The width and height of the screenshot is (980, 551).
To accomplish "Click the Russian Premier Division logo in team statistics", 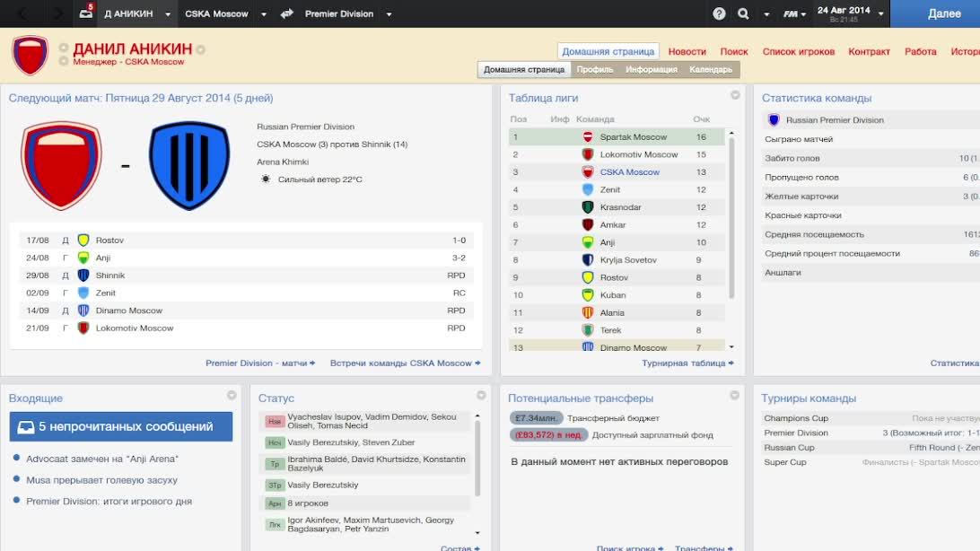I will (x=774, y=120).
